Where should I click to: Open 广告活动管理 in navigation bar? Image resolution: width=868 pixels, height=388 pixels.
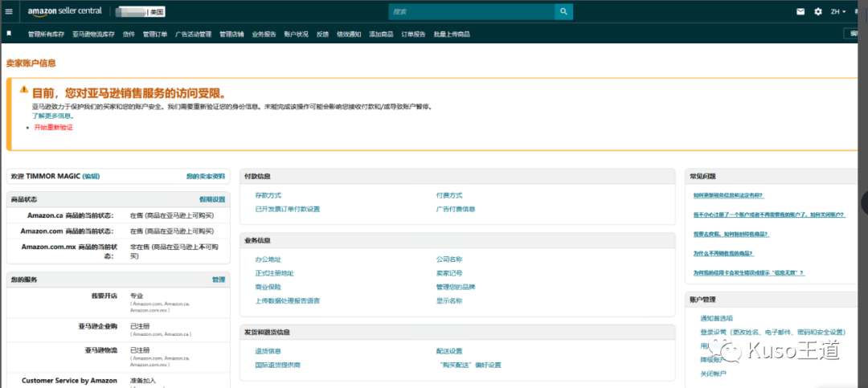tap(193, 35)
